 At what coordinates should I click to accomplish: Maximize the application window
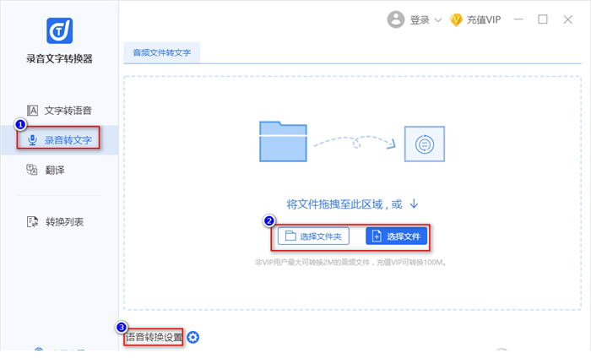click(543, 19)
